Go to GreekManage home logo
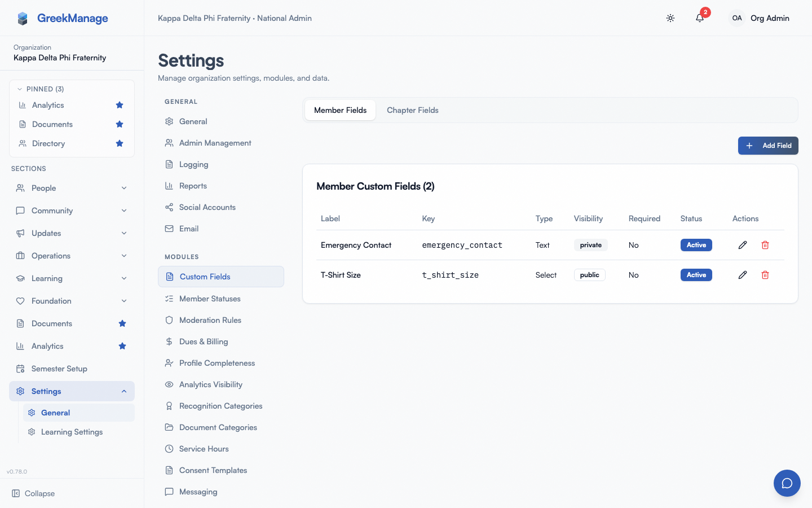This screenshot has width=812, height=508. (62, 18)
